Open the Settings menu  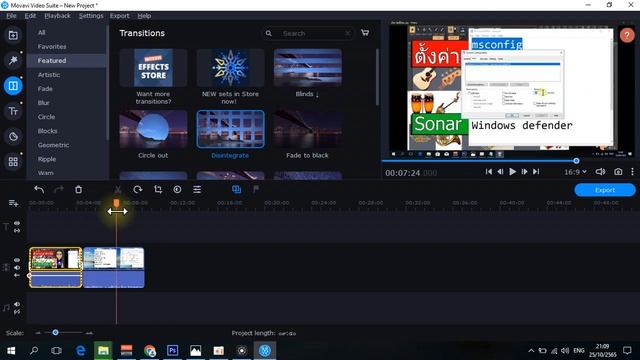pyautogui.click(x=91, y=16)
